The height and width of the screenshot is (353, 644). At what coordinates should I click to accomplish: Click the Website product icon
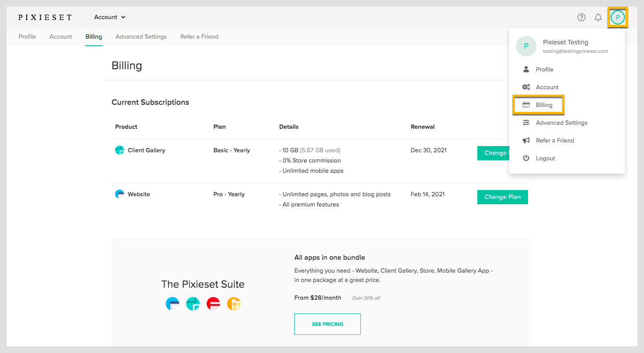[x=120, y=194]
